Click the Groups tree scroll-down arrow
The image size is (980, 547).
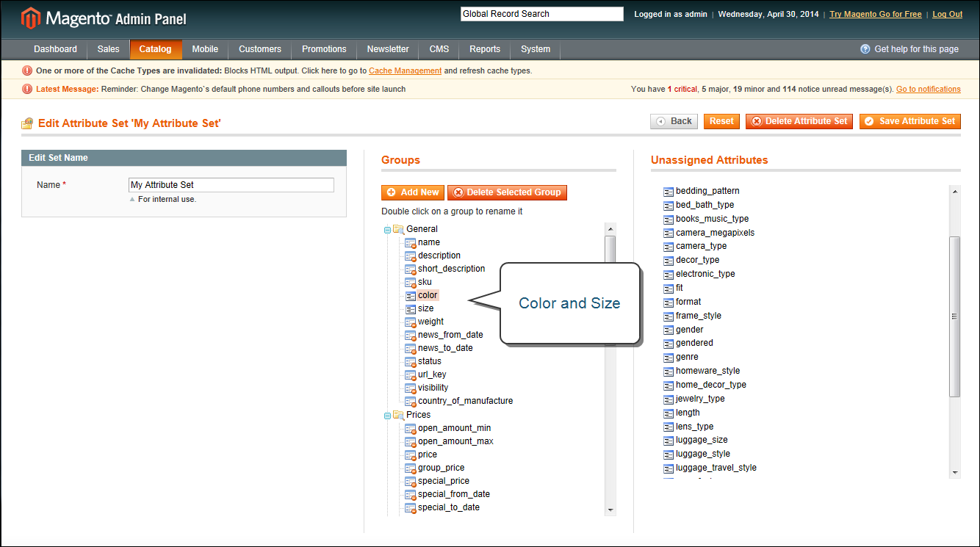tap(610, 510)
